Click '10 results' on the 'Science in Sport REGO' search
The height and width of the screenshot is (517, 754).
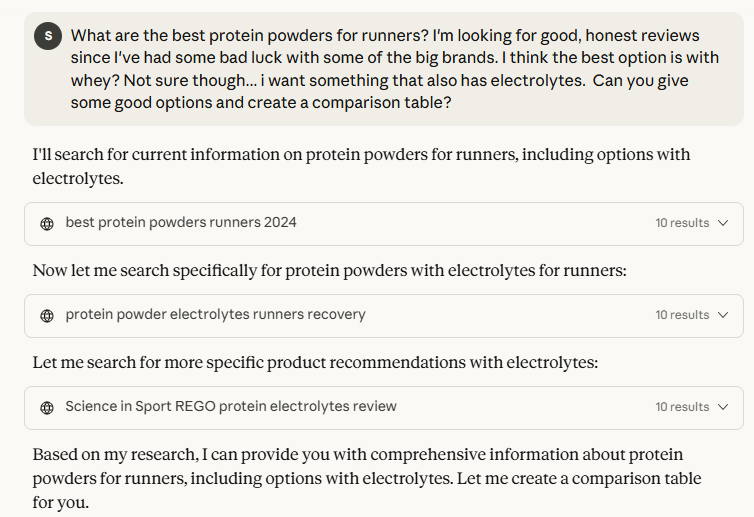(x=682, y=407)
